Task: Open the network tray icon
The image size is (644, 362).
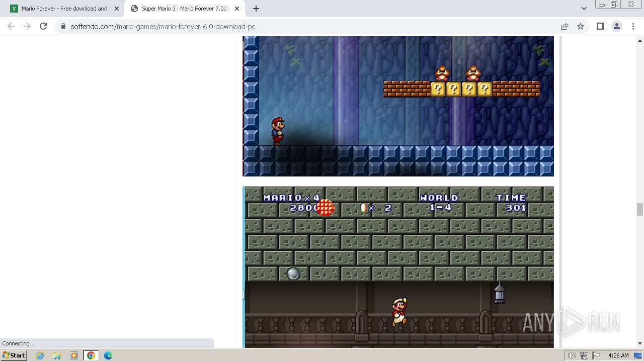Action: [584, 355]
